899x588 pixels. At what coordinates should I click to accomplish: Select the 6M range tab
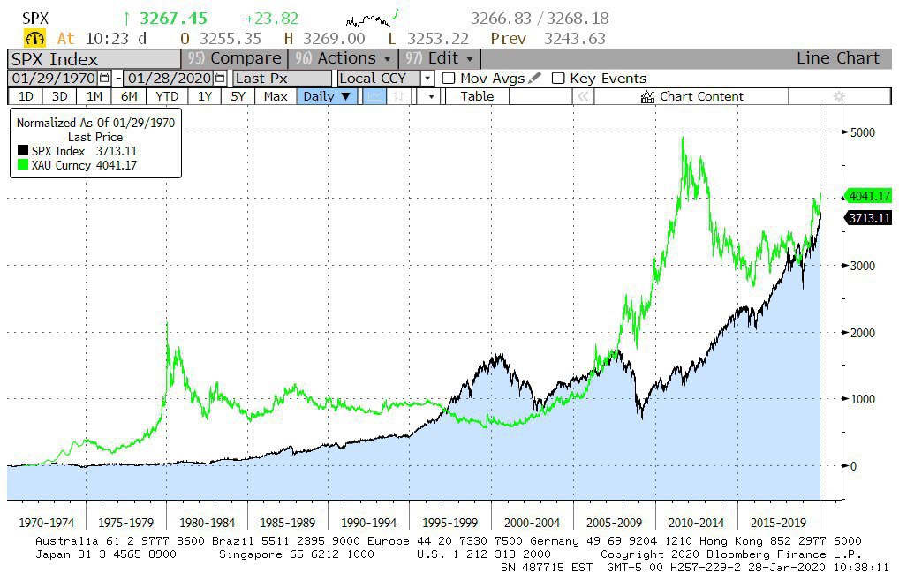point(129,96)
